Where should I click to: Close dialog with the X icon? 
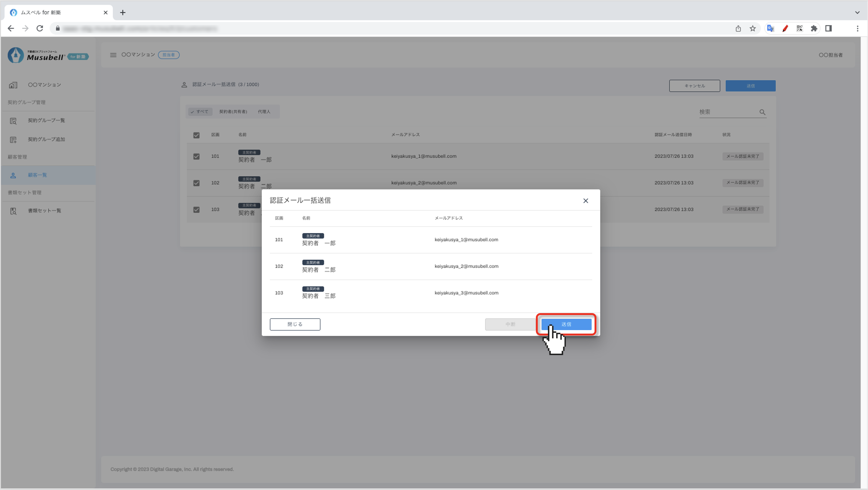586,201
